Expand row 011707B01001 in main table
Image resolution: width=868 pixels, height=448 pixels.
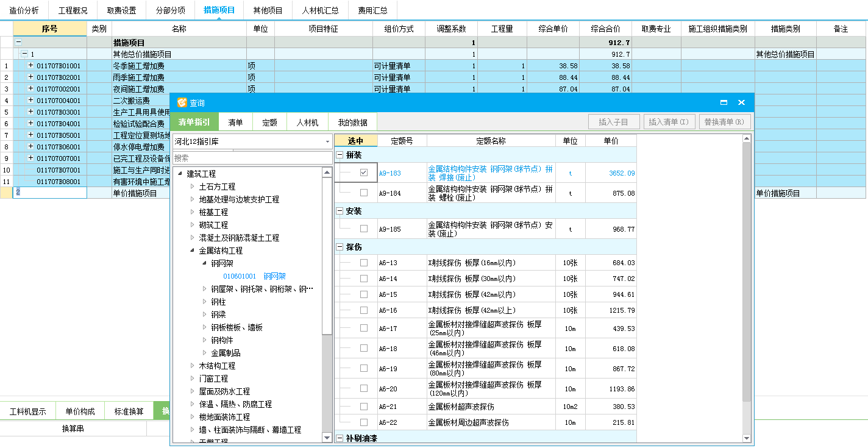(30, 65)
